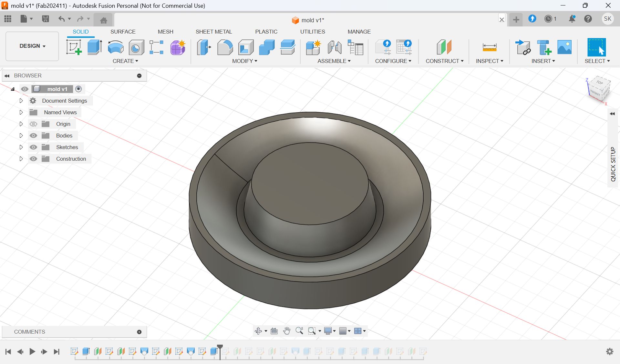Viewport: 620px width, 364px height.
Task: Click the Hole tool icon
Action: coord(136,47)
